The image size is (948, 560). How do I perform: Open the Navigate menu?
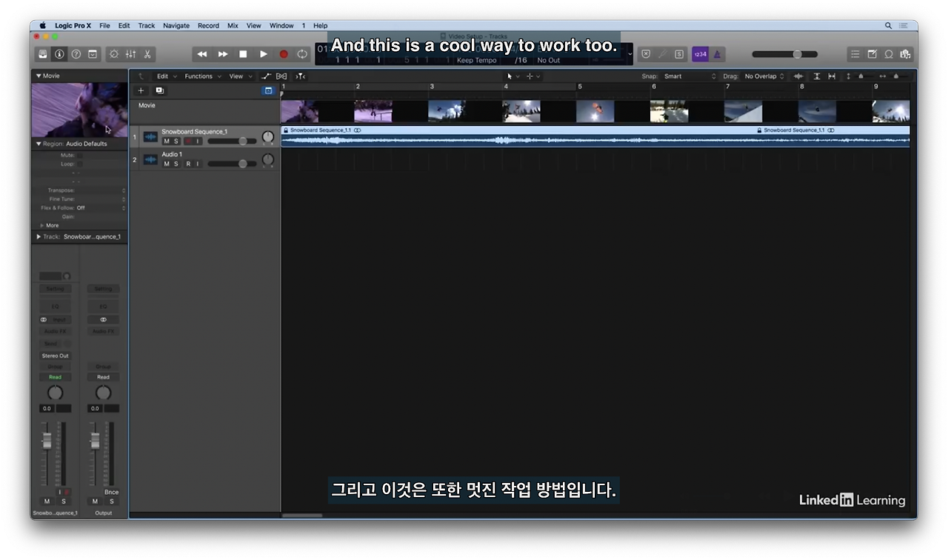[176, 26]
